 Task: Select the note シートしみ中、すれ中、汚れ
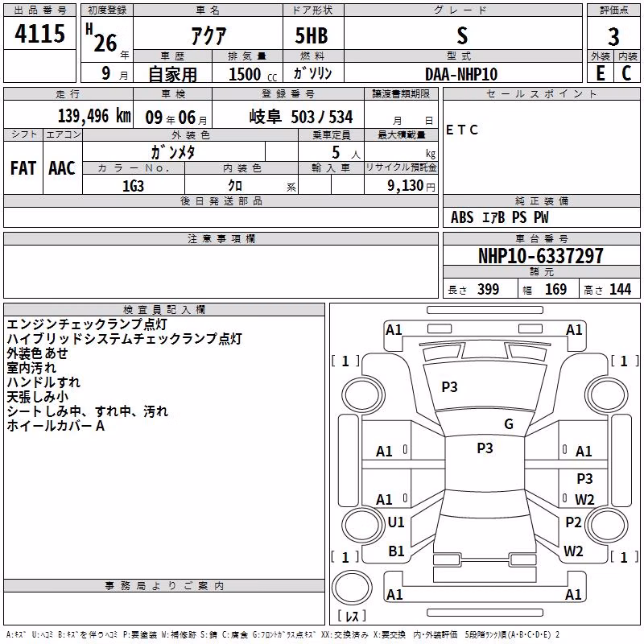[88, 411]
